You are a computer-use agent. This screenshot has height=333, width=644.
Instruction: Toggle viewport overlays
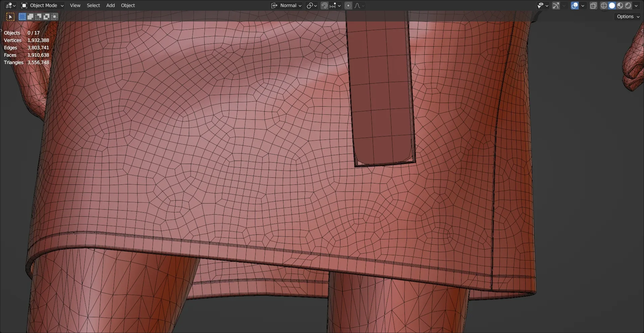(x=575, y=5)
